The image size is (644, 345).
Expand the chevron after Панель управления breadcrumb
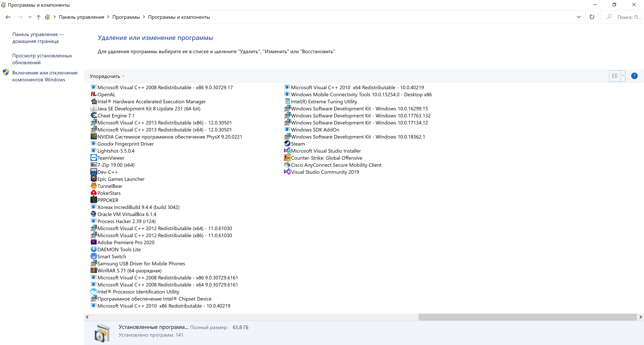click(x=108, y=17)
